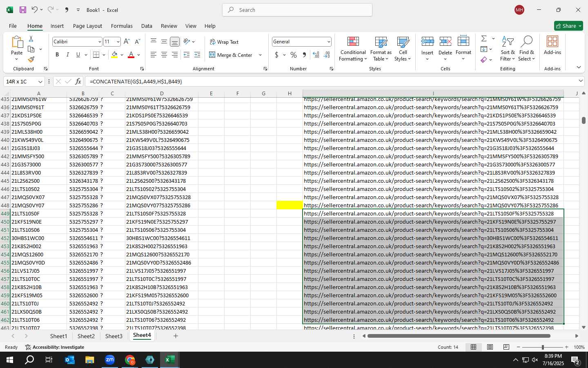Screen dimensions: 588x368
Task: Increase the cell indent
Action: coord(197,55)
